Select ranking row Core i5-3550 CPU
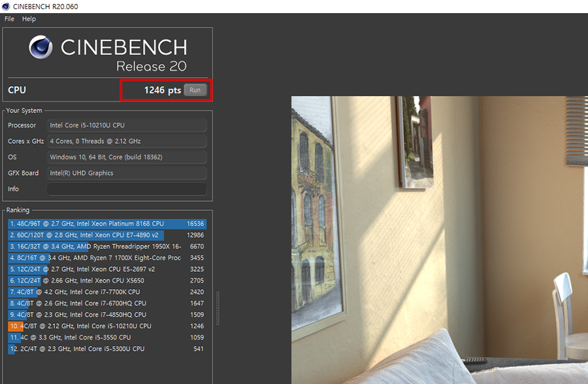This screenshot has width=588, height=384. (107, 338)
